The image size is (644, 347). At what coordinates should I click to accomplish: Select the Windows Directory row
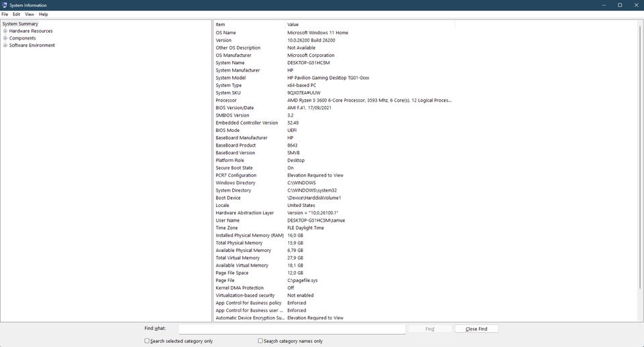point(334,183)
